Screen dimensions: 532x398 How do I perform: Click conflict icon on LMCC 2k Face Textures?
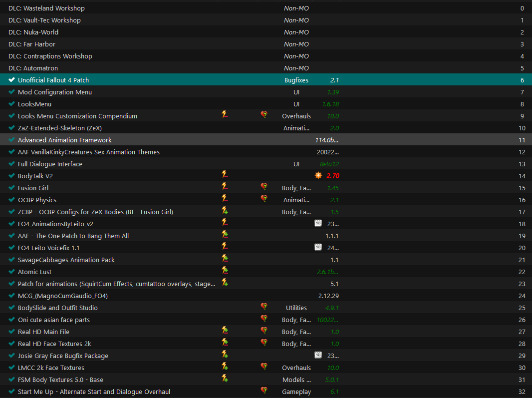pos(225,367)
